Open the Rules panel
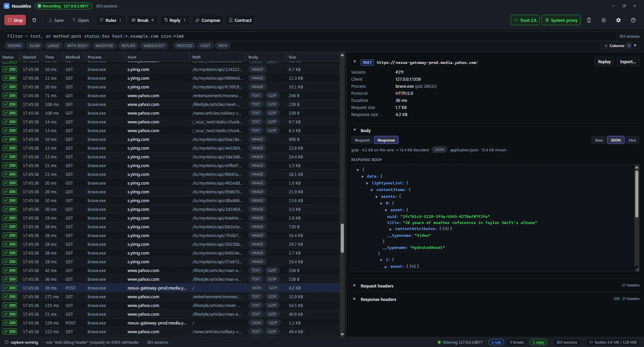Viewport: 644px width, 347px height. [111, 20]
